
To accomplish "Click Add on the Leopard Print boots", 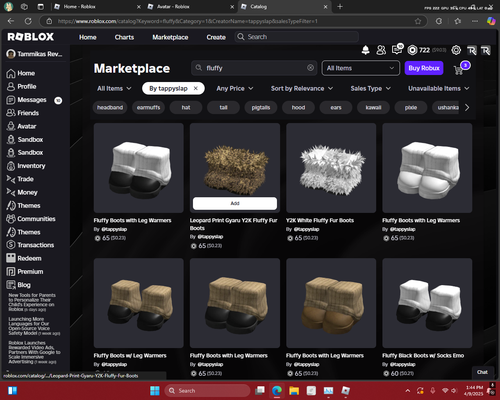I will 235,203.
